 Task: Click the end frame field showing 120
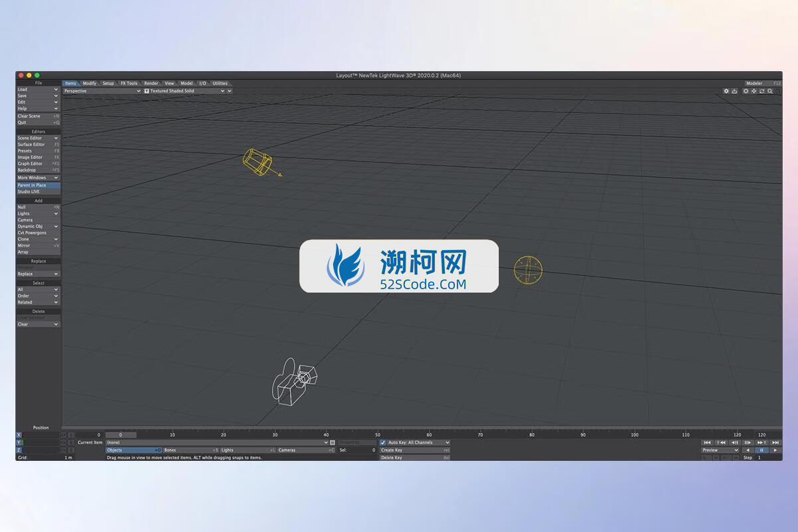(x=761, y=435)
